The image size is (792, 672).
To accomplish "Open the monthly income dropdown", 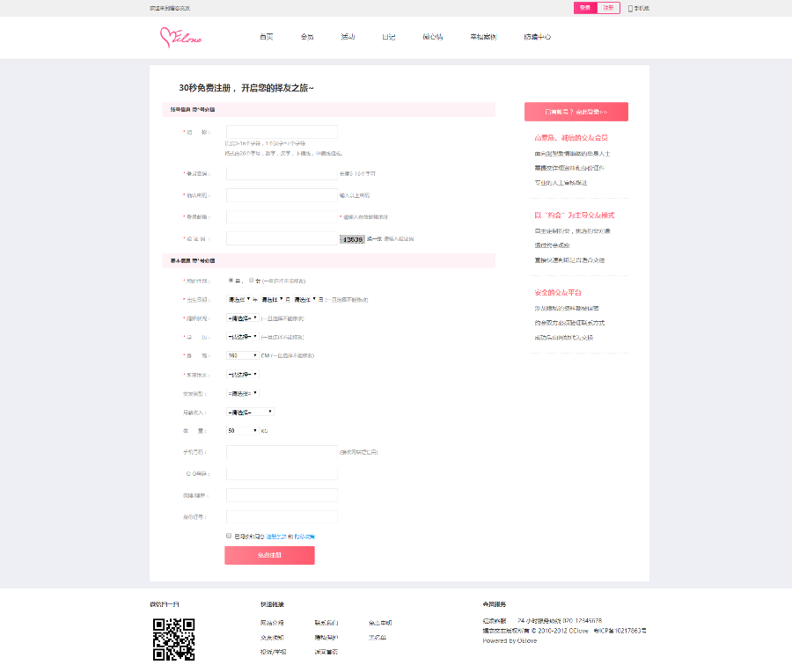I will (x=250, y=412).
